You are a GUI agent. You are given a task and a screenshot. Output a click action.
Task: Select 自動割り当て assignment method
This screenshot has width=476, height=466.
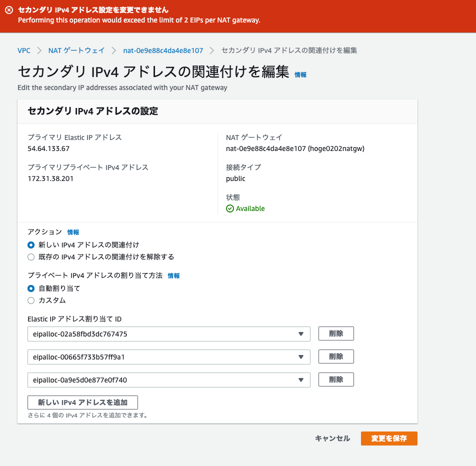click(30, 288)
